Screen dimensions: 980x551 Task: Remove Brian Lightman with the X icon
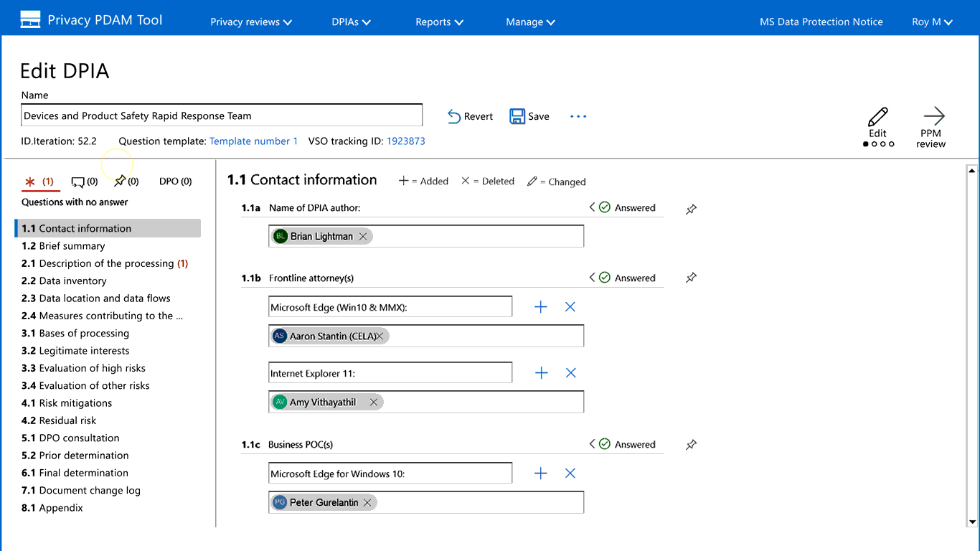pyautogui.click(x=363, y=235)
